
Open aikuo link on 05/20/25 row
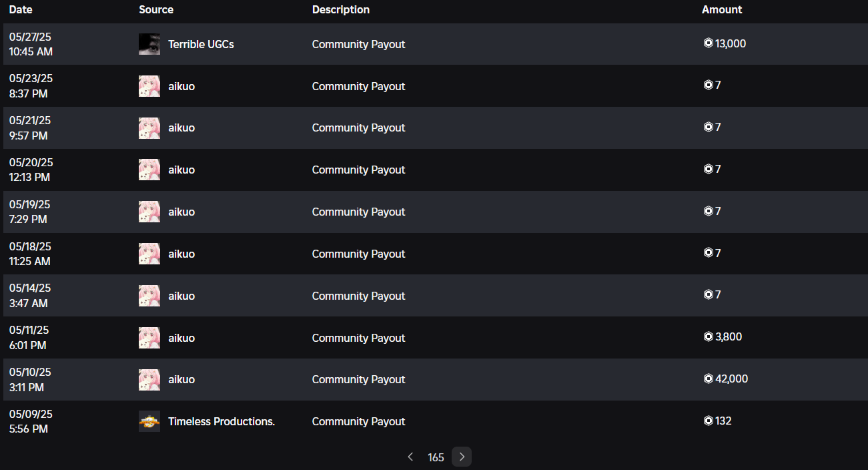click(x=181, y=170)
